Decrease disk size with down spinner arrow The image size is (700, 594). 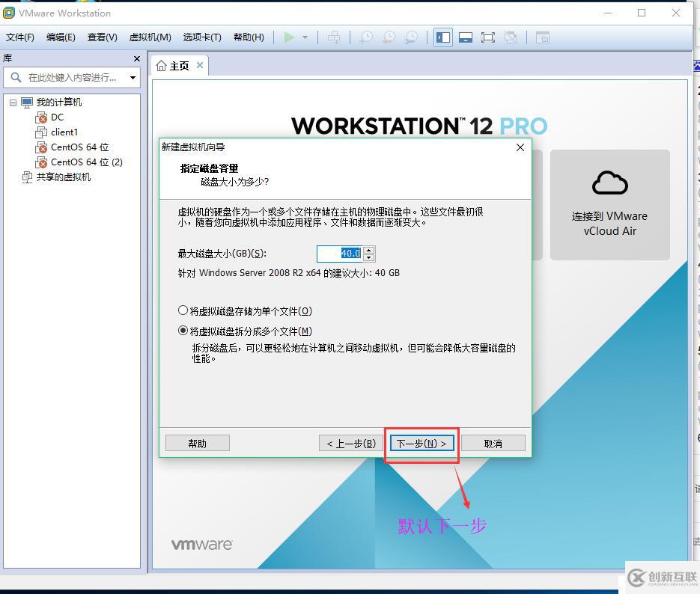(x=369, y=258)
